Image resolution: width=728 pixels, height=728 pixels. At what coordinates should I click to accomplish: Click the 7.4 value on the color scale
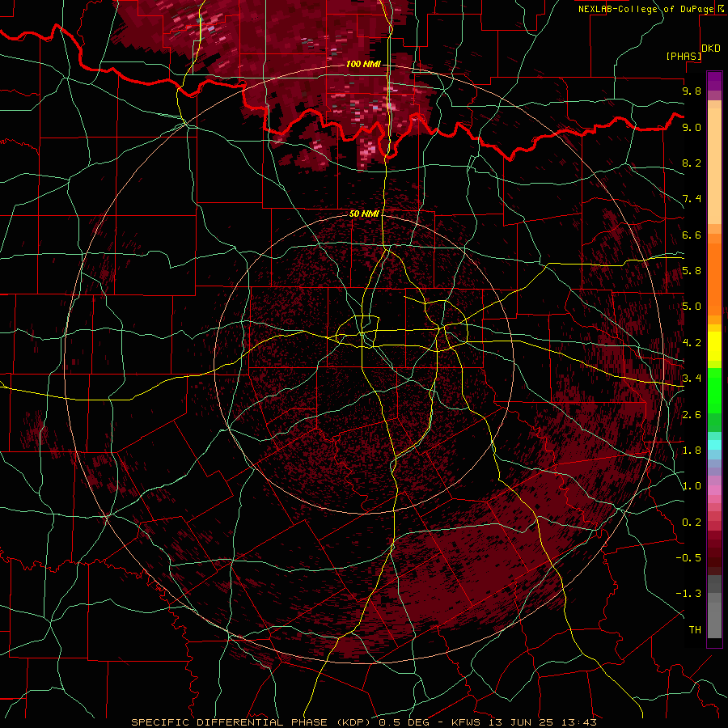click(x=692, y=199)
